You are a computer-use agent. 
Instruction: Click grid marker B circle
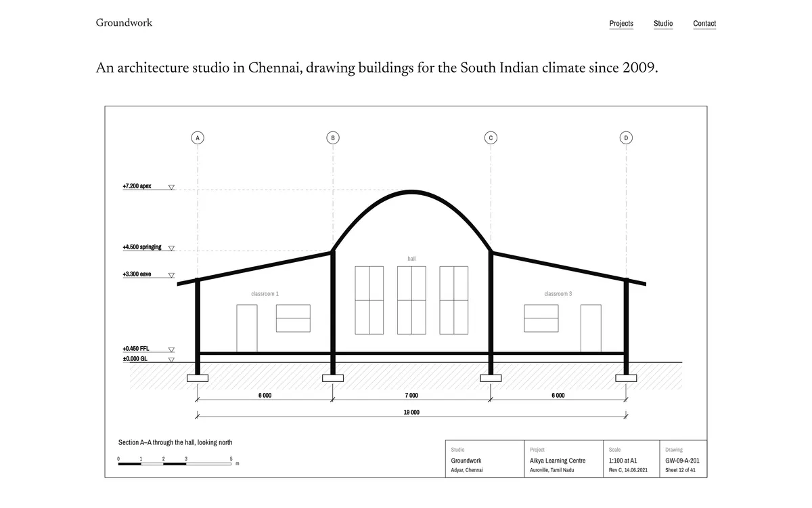[332, 137]
